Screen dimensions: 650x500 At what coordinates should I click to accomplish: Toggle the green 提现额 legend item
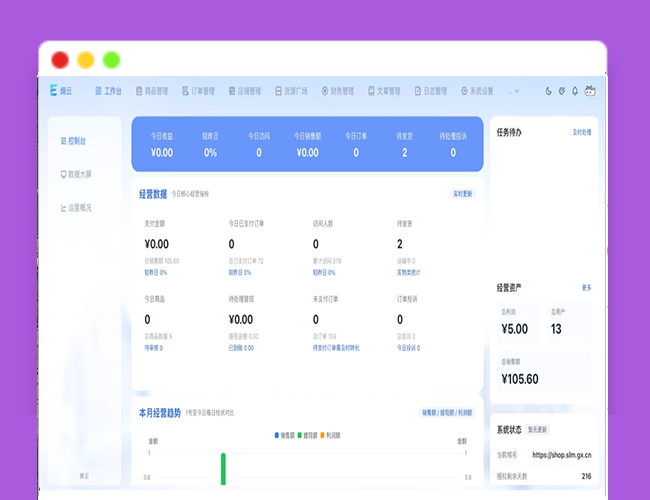307,435
